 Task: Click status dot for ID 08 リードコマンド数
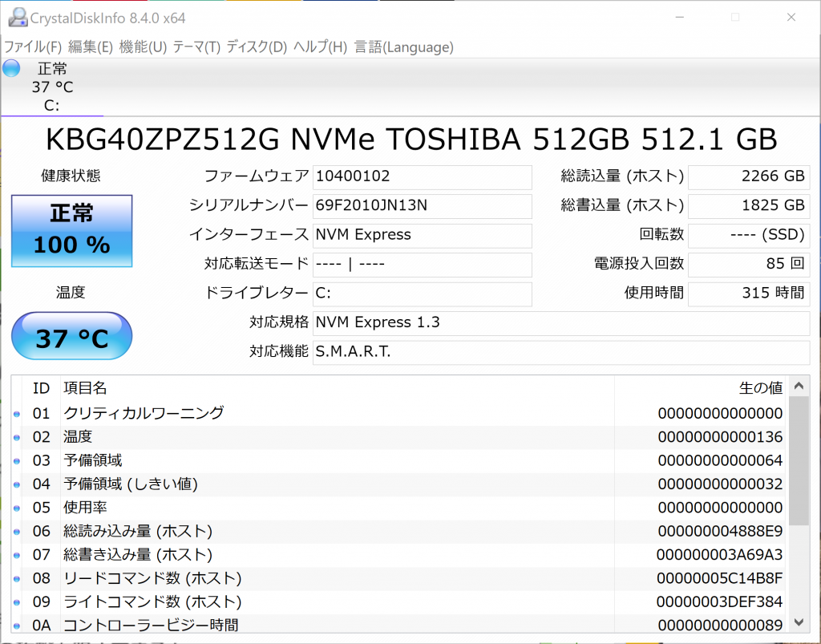17,579
